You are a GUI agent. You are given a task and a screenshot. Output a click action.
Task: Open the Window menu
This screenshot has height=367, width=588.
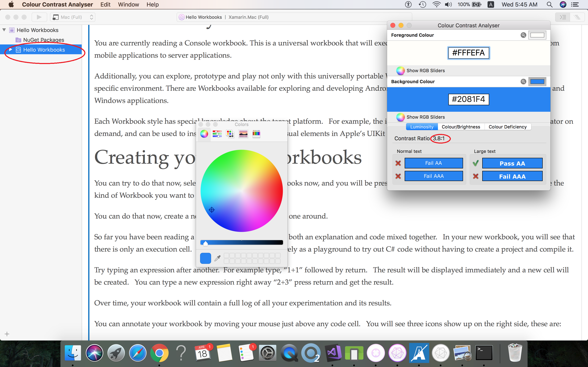point(128,4)
